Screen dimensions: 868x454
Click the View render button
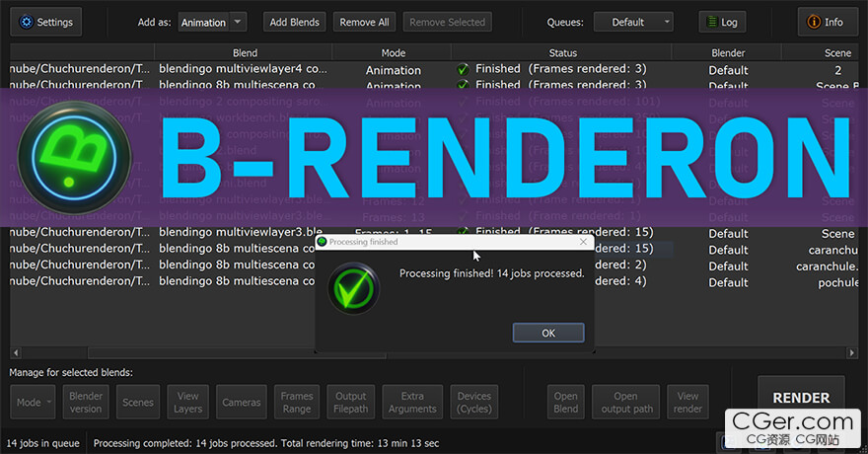click(687, 403)
